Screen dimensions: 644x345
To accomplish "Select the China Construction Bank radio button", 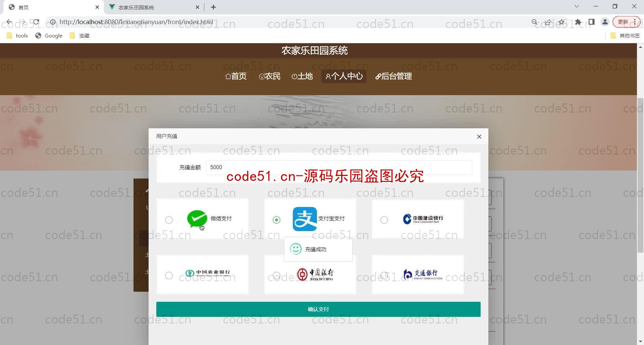I will (384, 220).
